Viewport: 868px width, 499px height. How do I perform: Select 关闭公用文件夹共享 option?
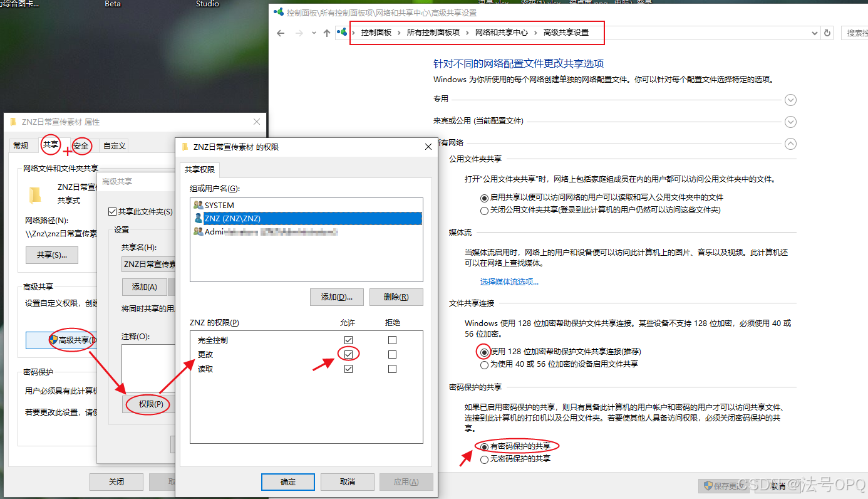(484, 211)
